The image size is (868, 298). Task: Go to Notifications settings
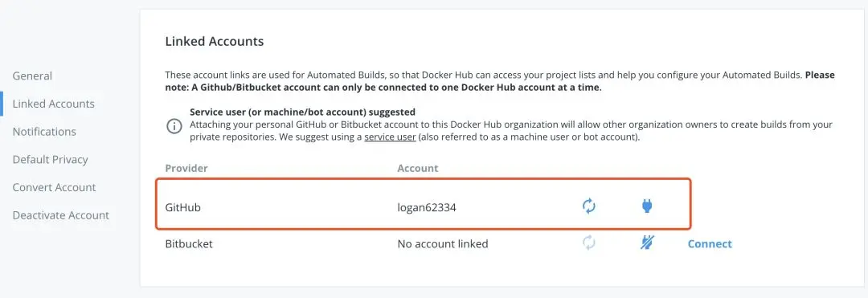click(x=44, y=132)
